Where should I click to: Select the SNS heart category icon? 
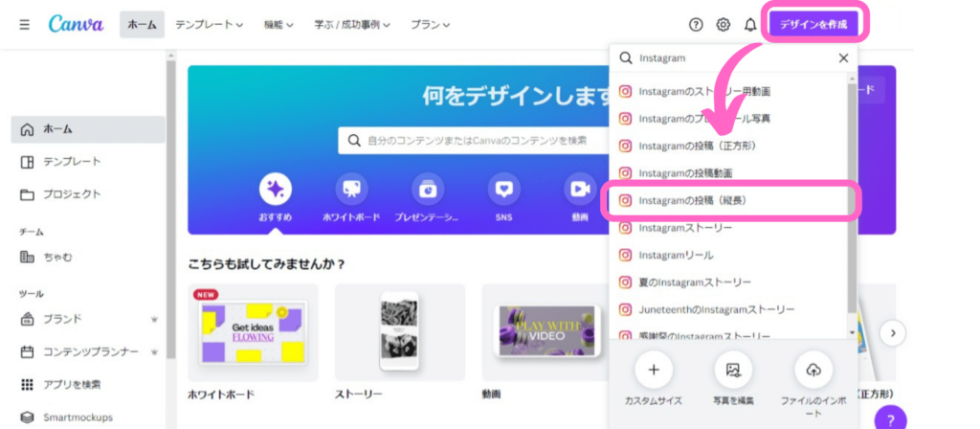click(503, 189)
